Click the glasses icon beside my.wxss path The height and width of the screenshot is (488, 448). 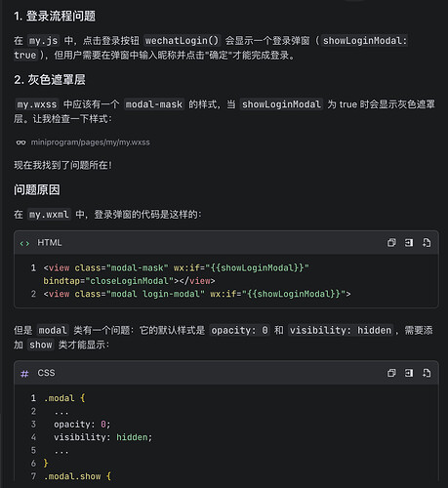click(20, 142)
